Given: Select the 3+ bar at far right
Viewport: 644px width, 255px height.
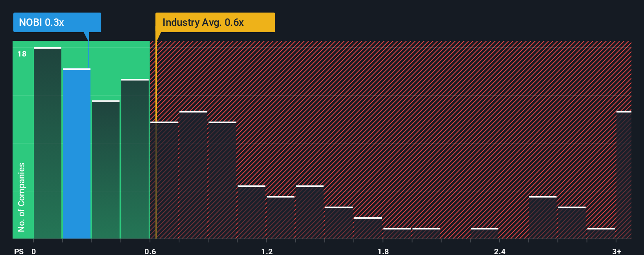Looking at the screenshot, I should tap(624, 175).
